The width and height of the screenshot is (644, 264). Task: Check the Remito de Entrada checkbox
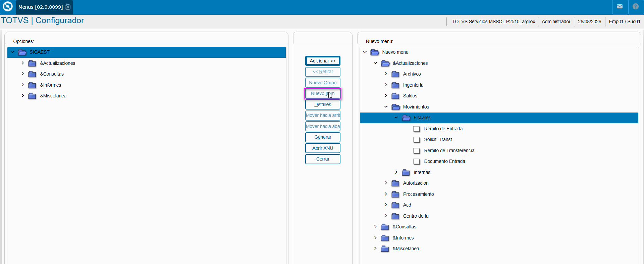(417, 129)
